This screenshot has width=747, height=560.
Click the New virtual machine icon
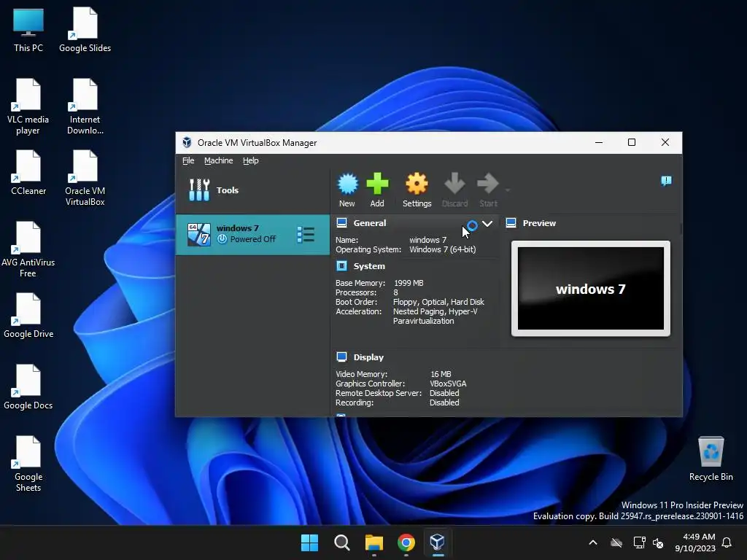pyautogui.click(x=347, y=184)
